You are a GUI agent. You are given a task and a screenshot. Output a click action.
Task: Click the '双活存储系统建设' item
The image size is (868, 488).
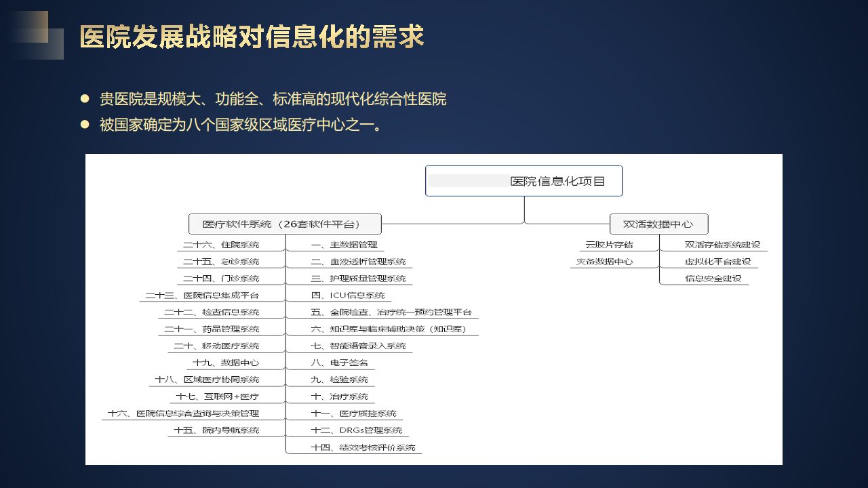pyautogui.click(x=722, y=245)
